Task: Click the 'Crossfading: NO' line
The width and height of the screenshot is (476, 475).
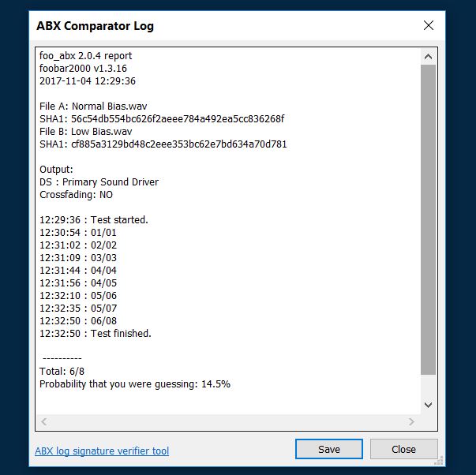Action: pyautogui.click(x=76, y=195)
